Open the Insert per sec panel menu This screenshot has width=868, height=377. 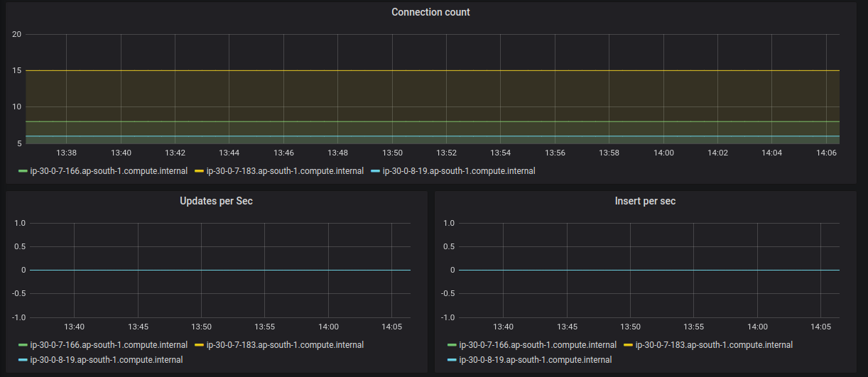coord(645,201)
